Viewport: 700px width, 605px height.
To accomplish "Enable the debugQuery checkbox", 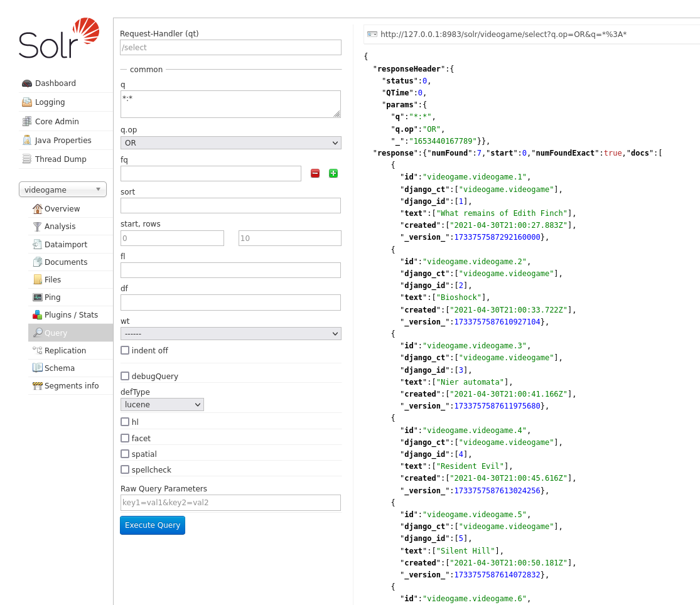I will (x=125, y=376).
